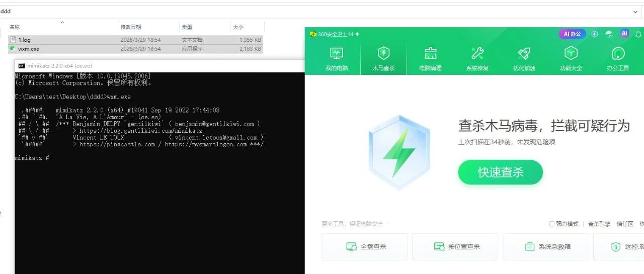This screenshot has height=274, width=644.
Task: Click the 按位置查杀 search icon
Action: point(439,247)
